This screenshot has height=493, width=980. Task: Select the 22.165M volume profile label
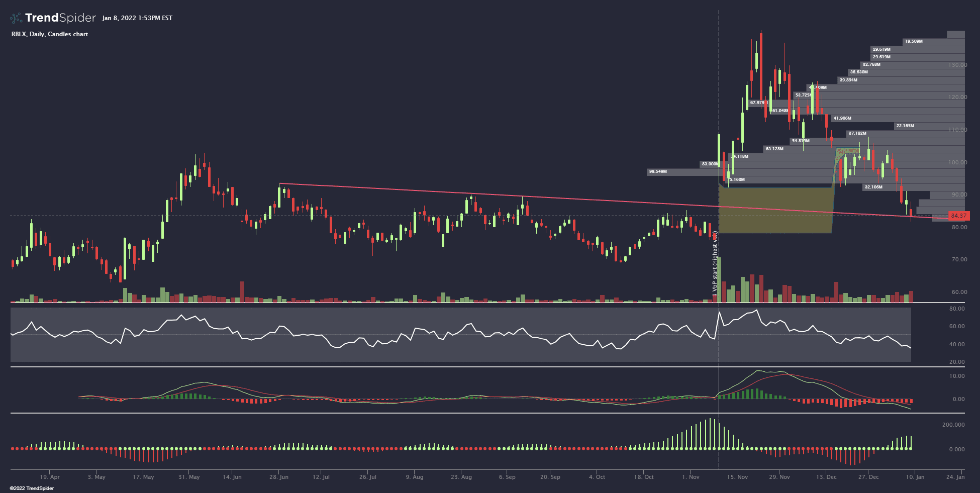pos(905,126)
